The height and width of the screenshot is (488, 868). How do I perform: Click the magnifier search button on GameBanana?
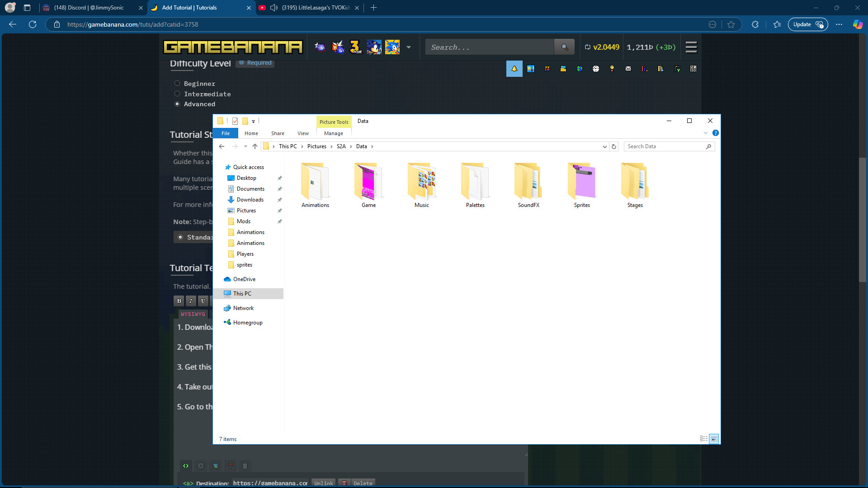click(564, 47)
